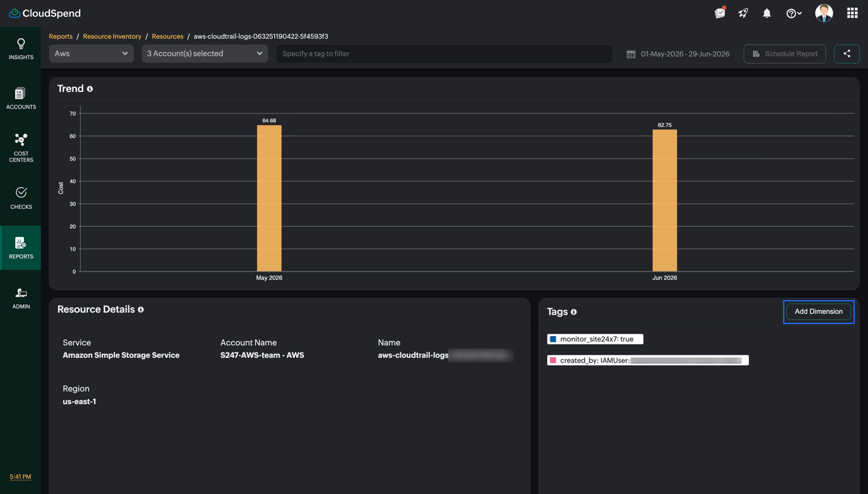
Task: Click the share report icon
Action: pos(846,54)
